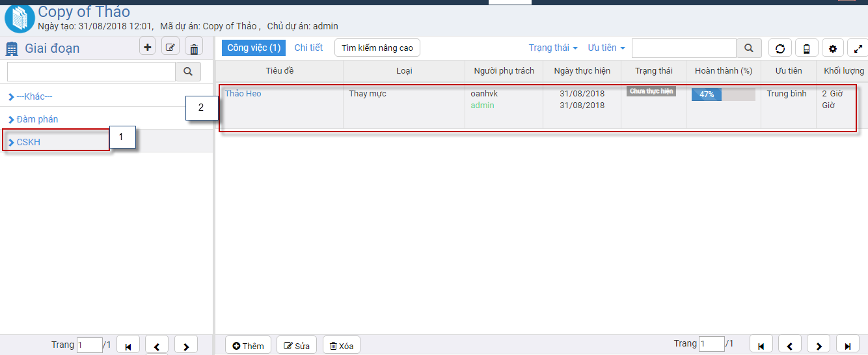Screen dimensions: 868x355
Task: Click the Thêm button to add a task
Action: [x=248, y=346]
